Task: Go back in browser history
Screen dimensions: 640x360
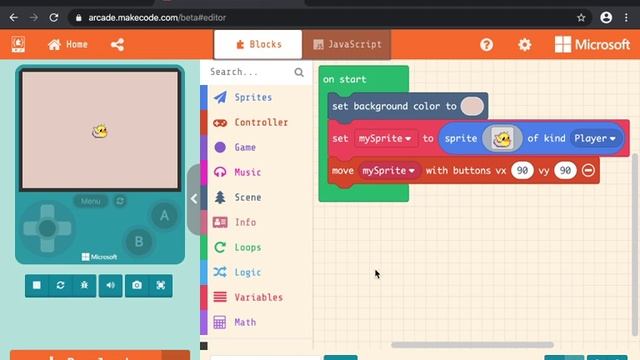Action: 13,18
